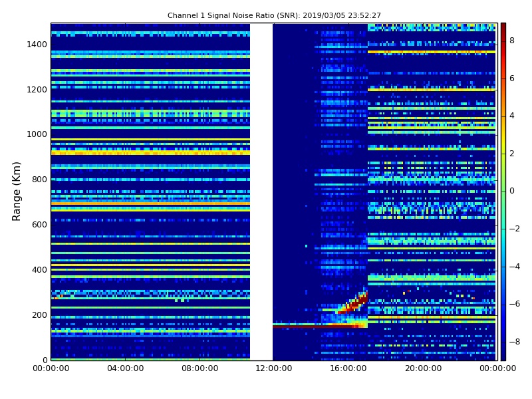Click the colorbar value 8 label

512,41
